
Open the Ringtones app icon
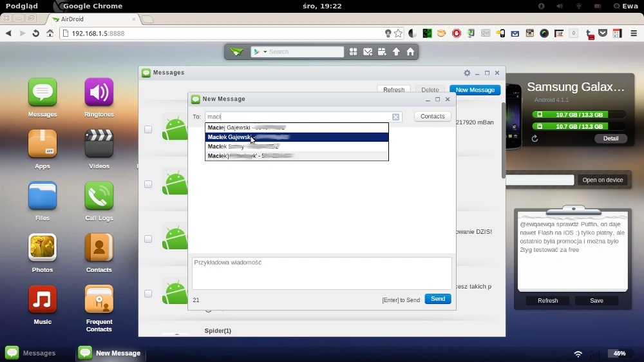[99, 93]
